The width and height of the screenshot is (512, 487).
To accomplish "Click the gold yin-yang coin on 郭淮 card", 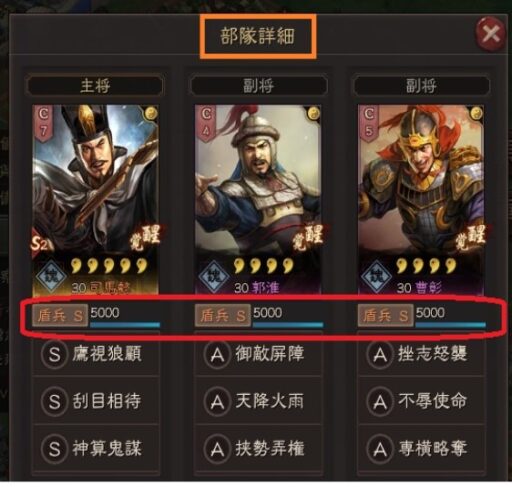I will [x=313, y=113].
